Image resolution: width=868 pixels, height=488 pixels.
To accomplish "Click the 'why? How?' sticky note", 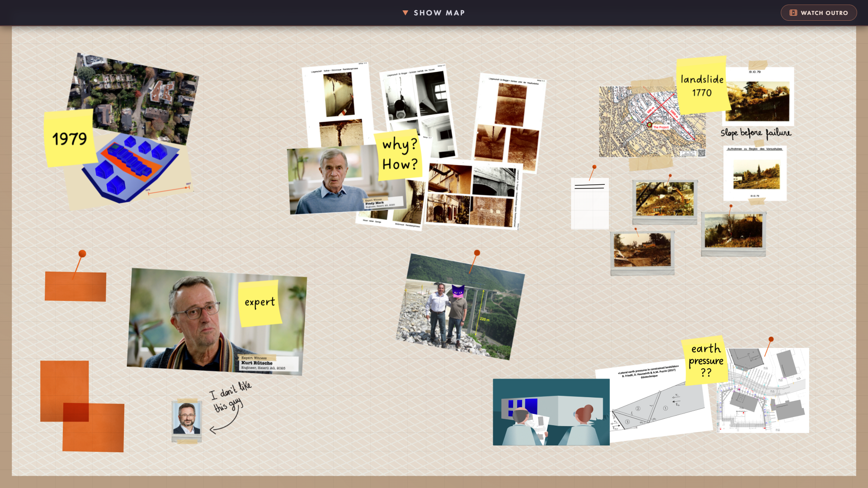I will [399, 155].
